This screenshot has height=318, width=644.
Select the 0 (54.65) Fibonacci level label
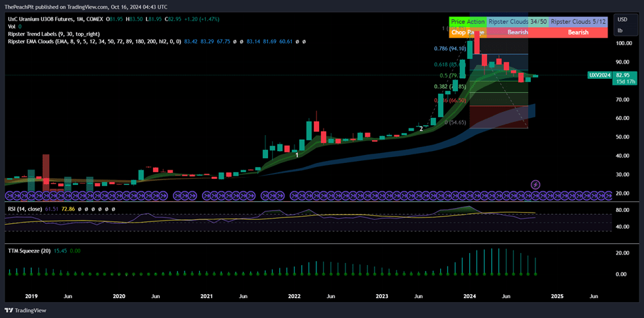click(456, 123)
